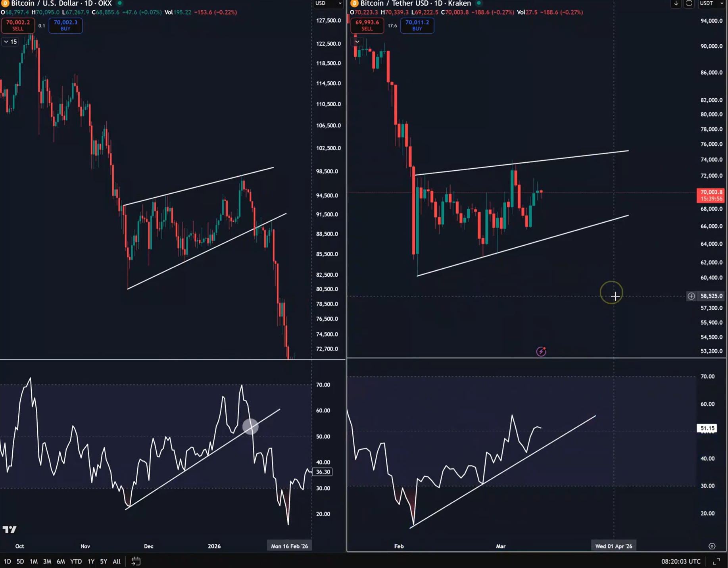Click the frame icon beside the USDT selector

click(x=689, y=4)
